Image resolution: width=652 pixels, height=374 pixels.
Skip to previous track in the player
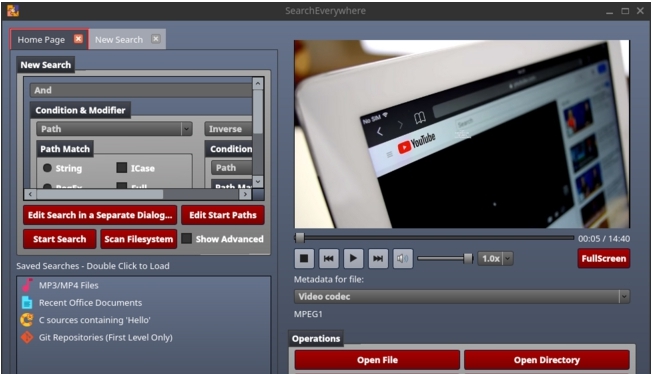(328, 258)
